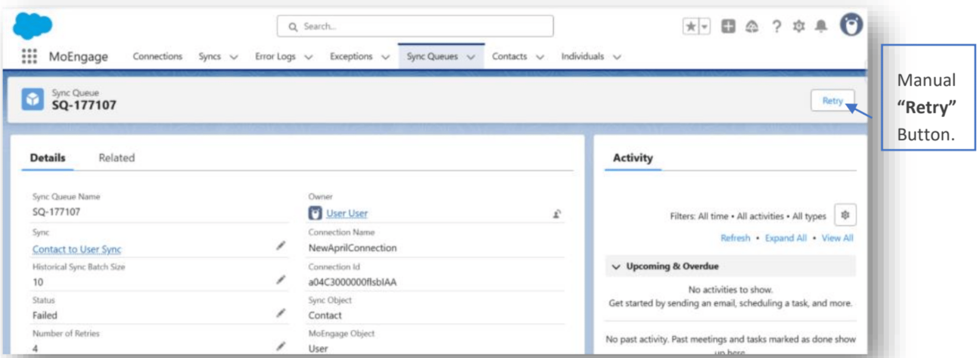980x358 pixels.
Task: Click the owner avatar icon beside User User
Action: pos(315,213)
